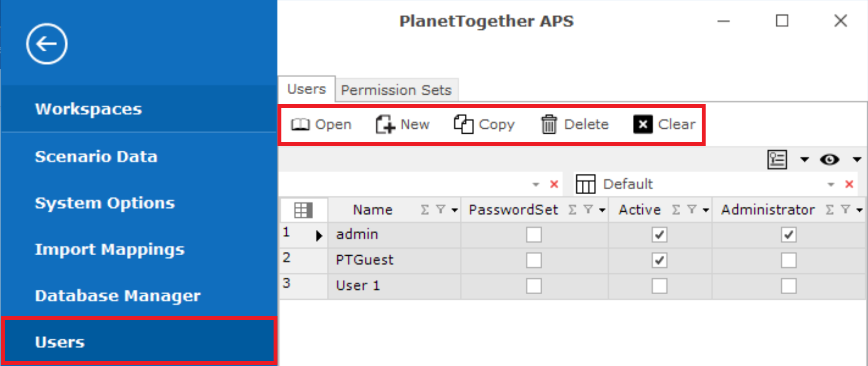
Task: Click the left filter input field
Action: click(405, 184)
